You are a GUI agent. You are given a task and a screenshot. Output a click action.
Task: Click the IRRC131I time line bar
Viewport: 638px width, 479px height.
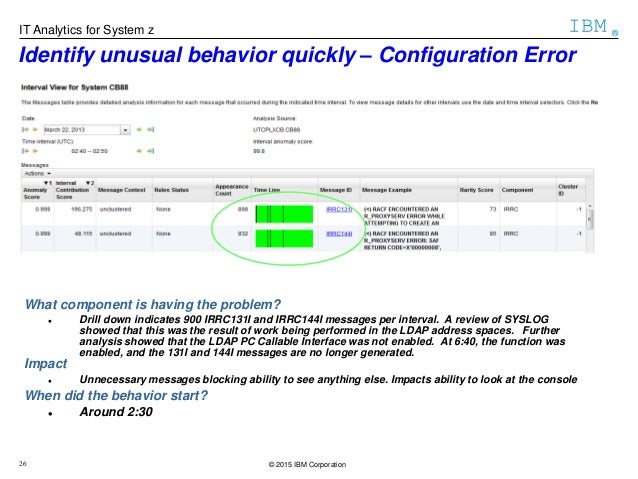284,214
